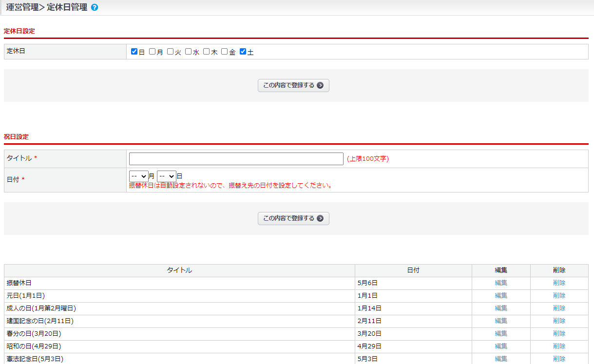Open 編集 for 元日(1月1日)
594x364 pixels.
tap(501, 296)
